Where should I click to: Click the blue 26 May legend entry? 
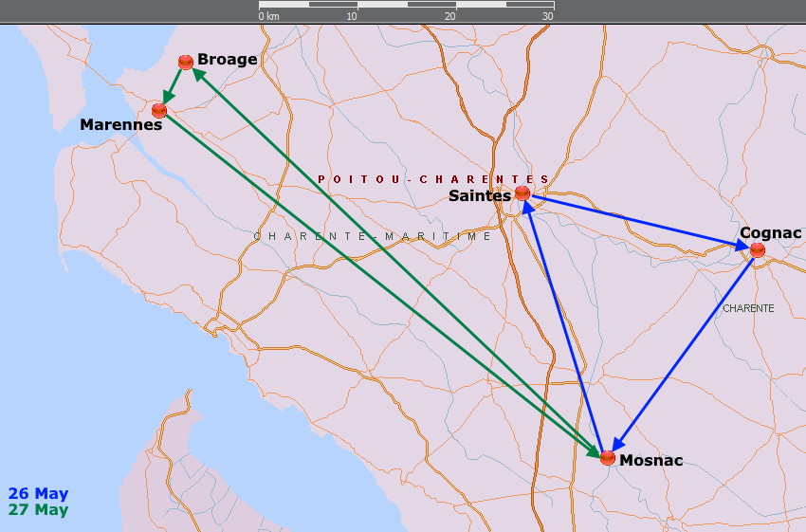(38, 494)
